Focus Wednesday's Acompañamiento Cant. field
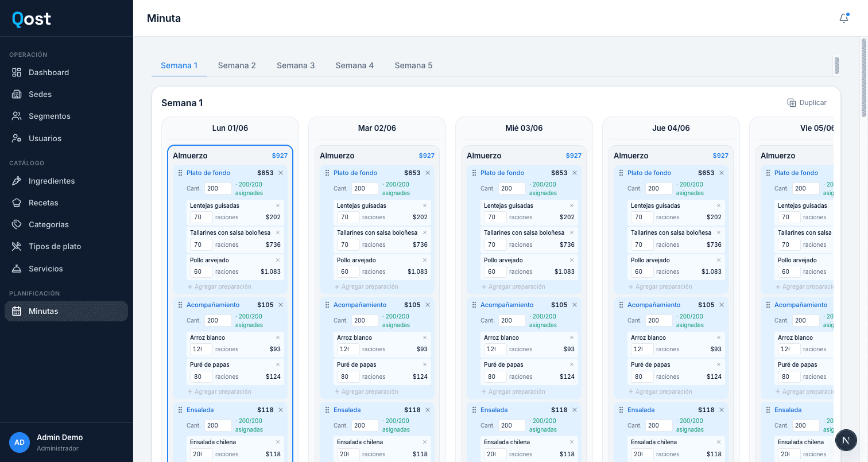The height and width of the screenshot is (462, 868). pos(512,320)
